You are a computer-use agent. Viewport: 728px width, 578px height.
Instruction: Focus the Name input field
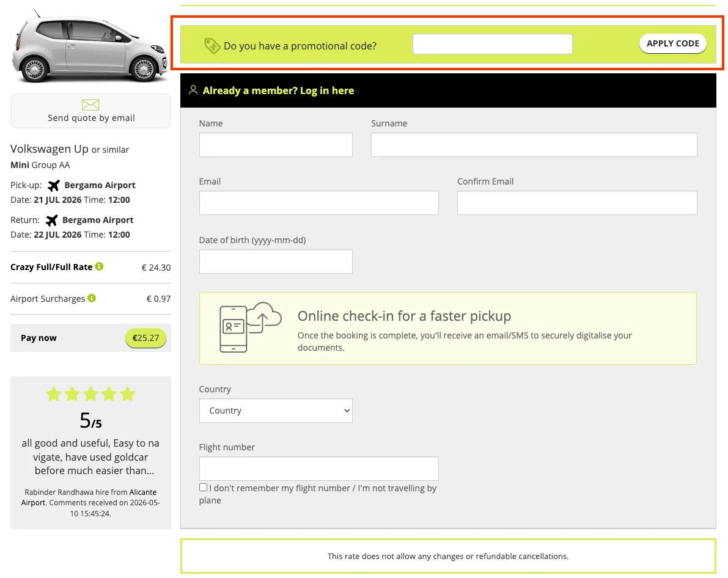pyautogui.click(x=276, y=145)
